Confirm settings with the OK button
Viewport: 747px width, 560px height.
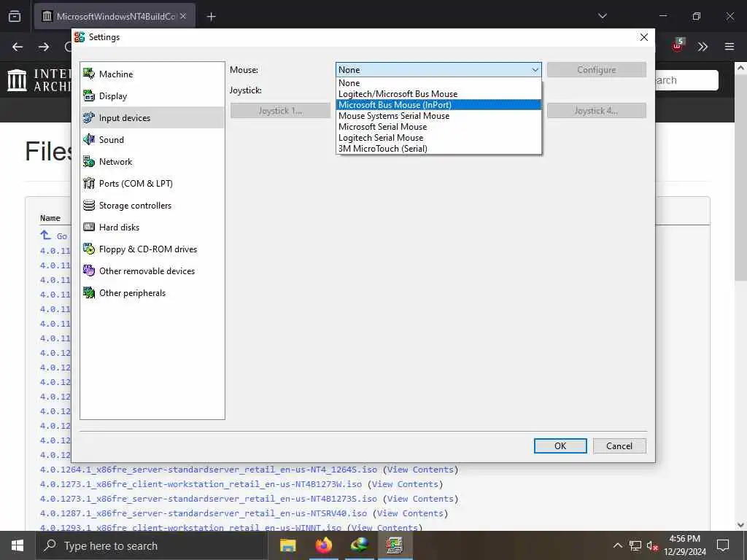pos(560,446)
